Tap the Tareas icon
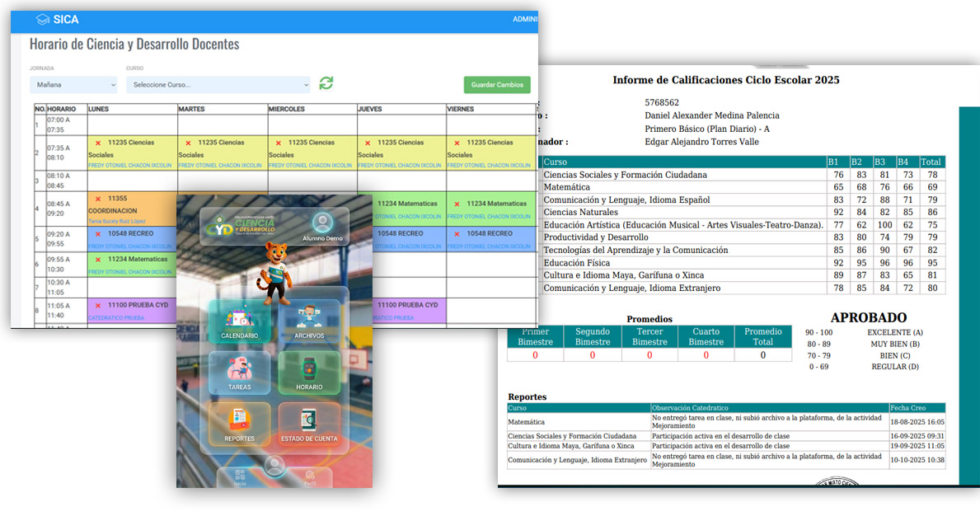Viewport: 980px width, 516px height. pyautogui.click(x=239, y=373)
